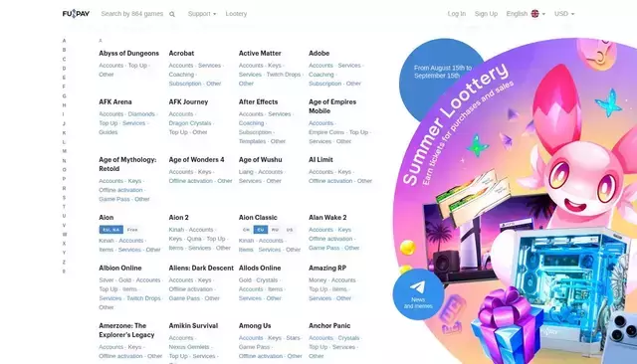
Task: Open AI Limit Offline activation link
Action: click(x=330, y=181)
